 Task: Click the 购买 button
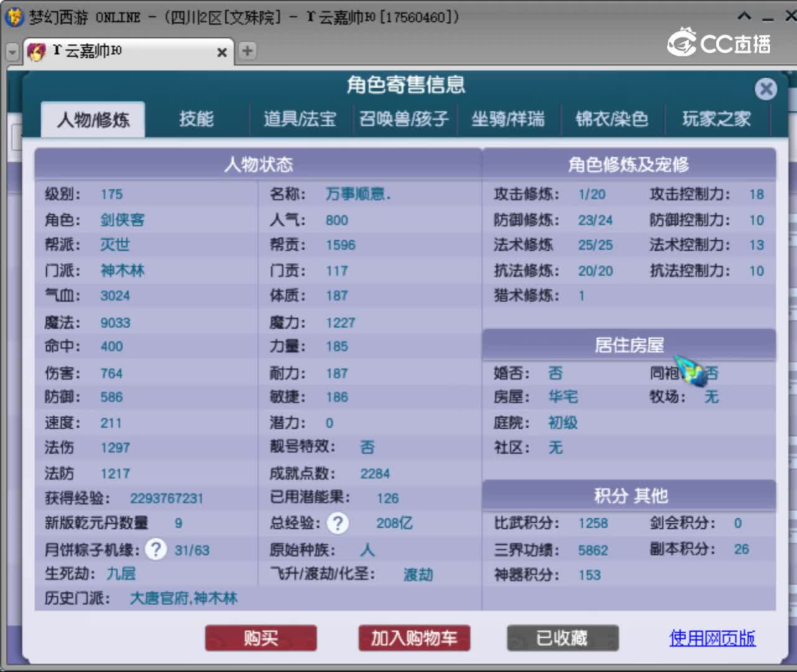coord(261,638)
